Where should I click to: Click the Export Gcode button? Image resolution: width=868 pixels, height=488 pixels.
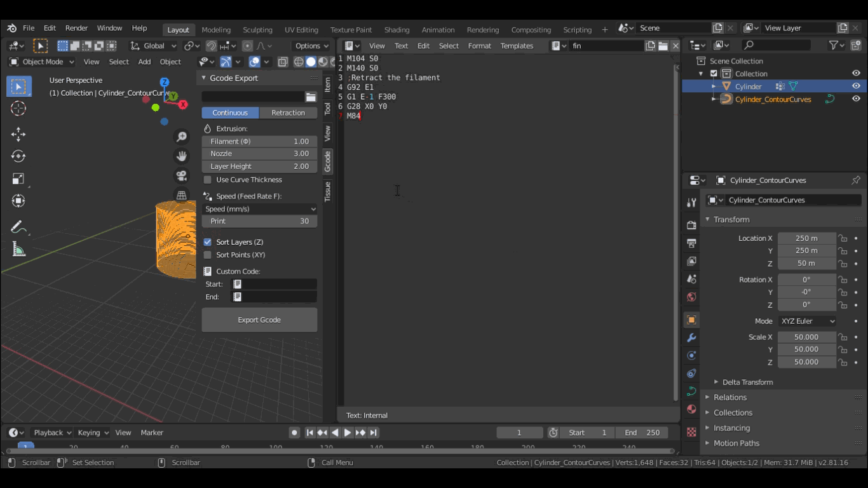point(259,320)
